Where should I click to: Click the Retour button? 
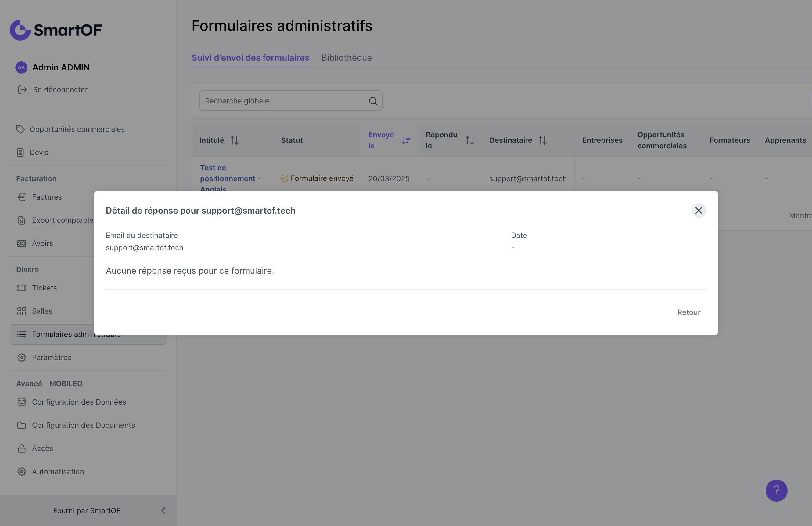[688, 312]
